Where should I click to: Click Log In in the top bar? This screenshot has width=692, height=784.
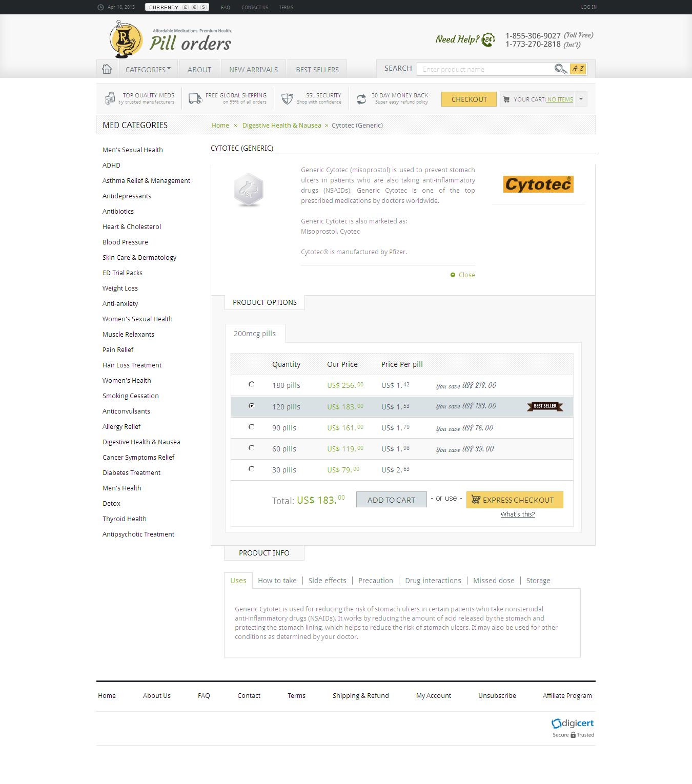(x=589, y=7)
